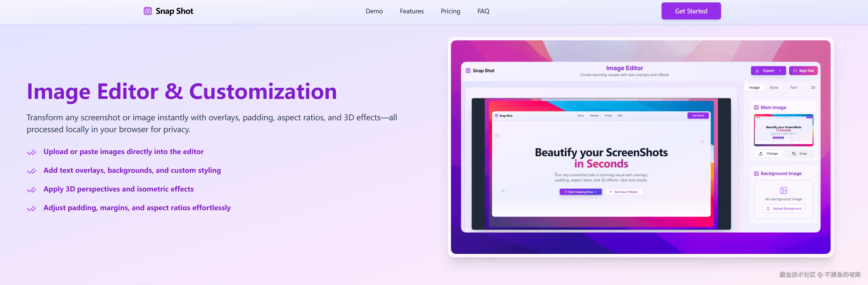Click the picture icon beside Background Image heading
This screenshot has height=285, width=868.
(x=756, y=174)
